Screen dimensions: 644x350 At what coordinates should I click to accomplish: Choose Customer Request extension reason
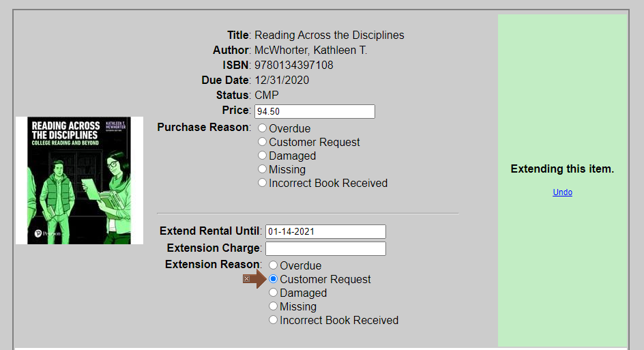tap(273, 279)
